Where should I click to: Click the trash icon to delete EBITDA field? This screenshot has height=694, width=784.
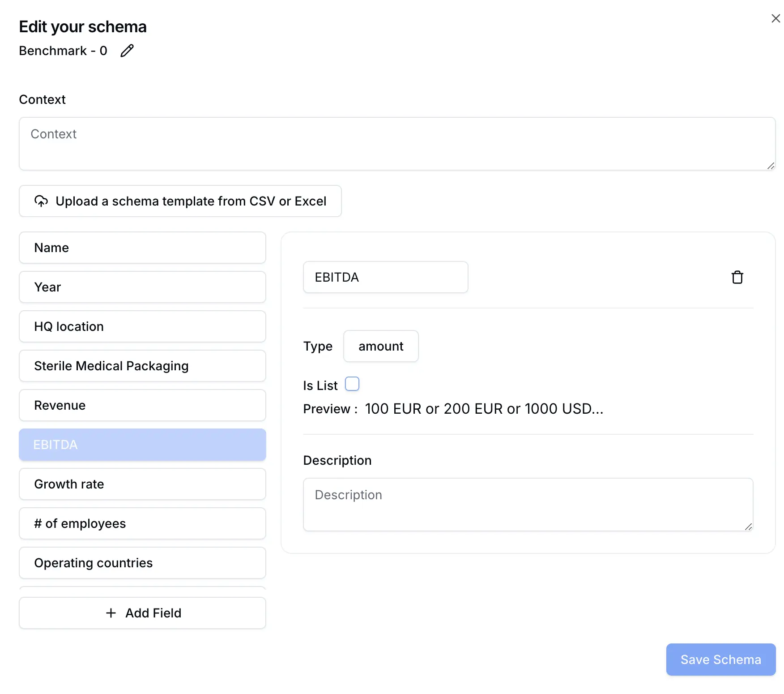(738, 277)
